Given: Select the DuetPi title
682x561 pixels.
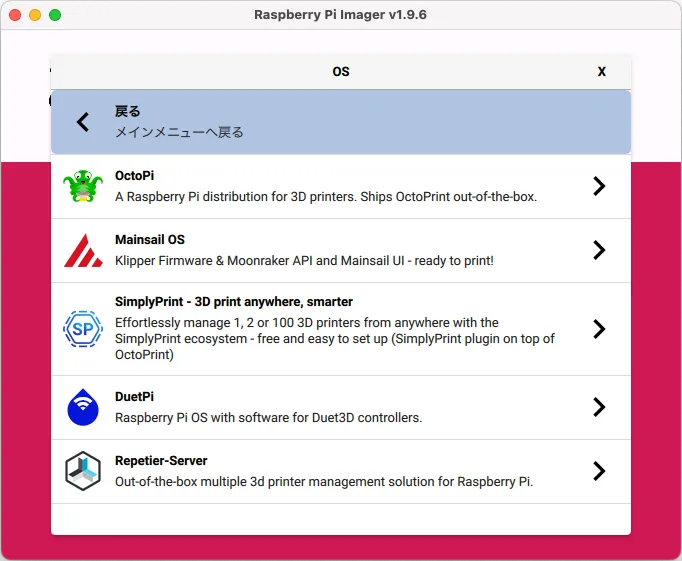Looking at the screenshot, I should 134,397.
